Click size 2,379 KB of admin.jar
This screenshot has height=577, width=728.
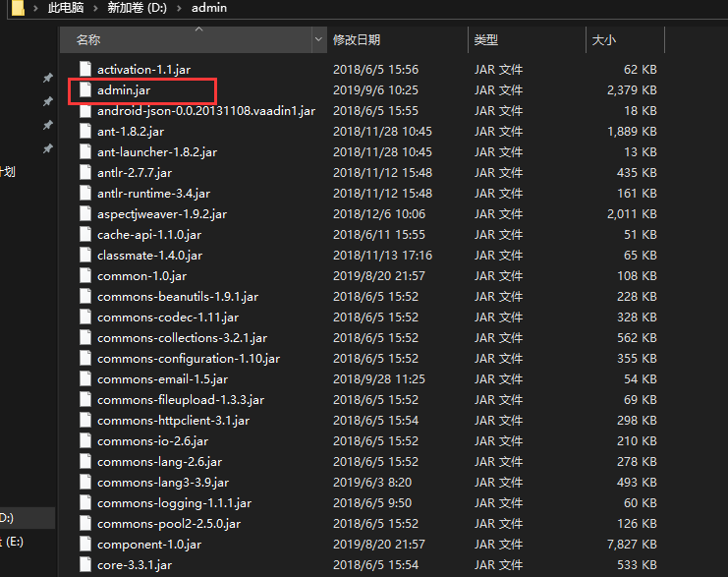click(x=632, y=90)
